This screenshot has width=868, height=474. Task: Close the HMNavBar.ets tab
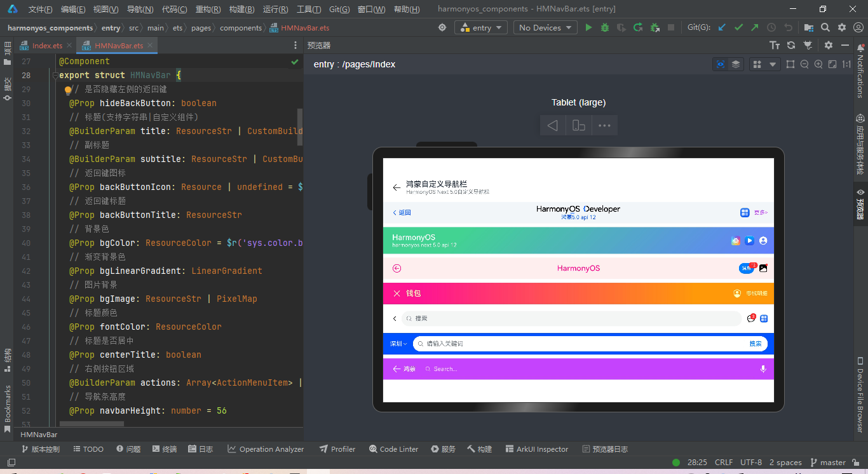[x=149, y=46]
